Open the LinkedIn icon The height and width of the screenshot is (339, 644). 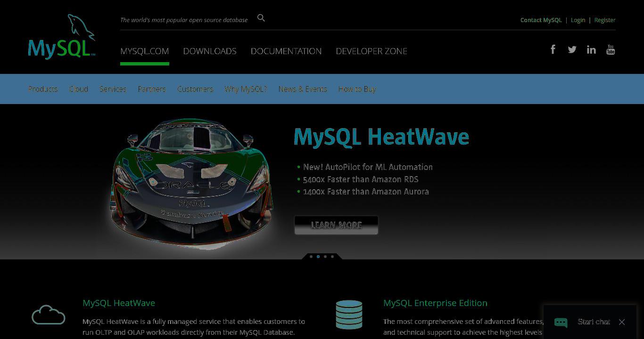(x=591, y=49)
